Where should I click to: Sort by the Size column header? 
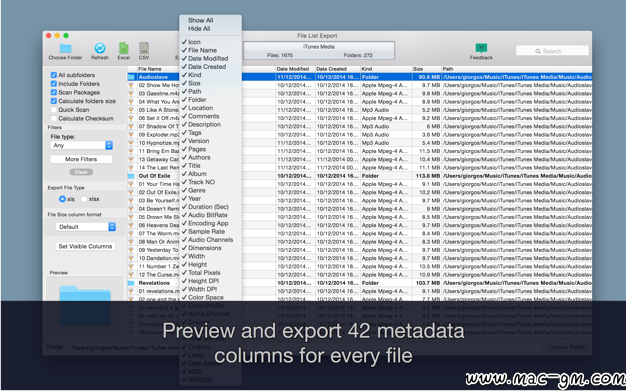tap(427, 69)
